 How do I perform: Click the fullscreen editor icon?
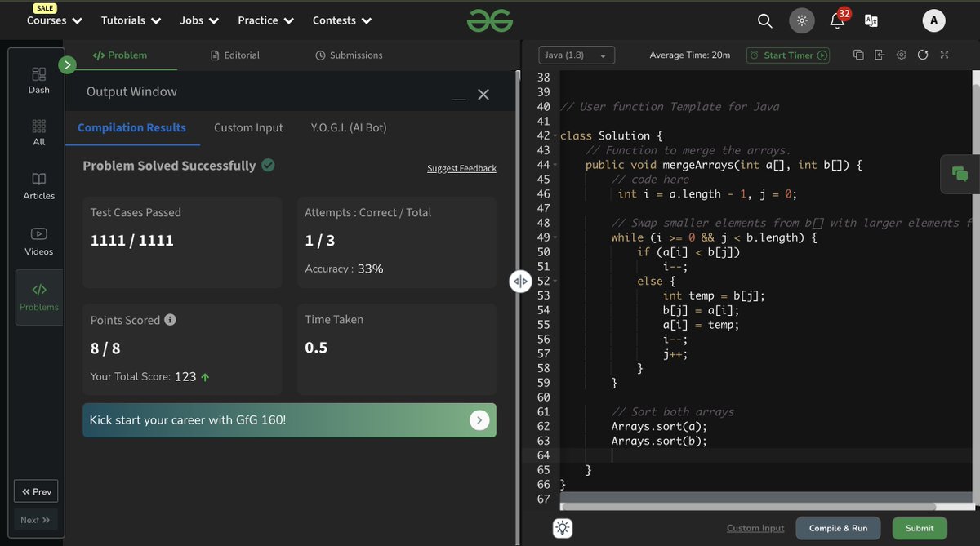944,55
